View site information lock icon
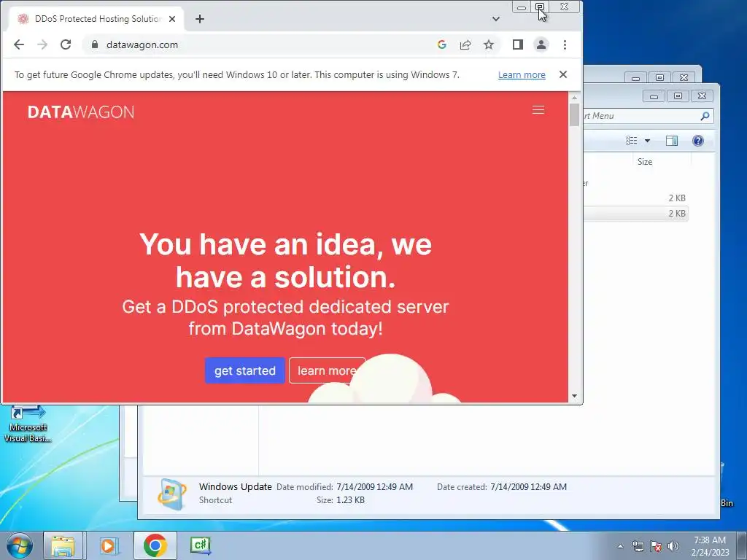Image resolution: width=747 pixels, height=560 pixels. click(95, 44)
